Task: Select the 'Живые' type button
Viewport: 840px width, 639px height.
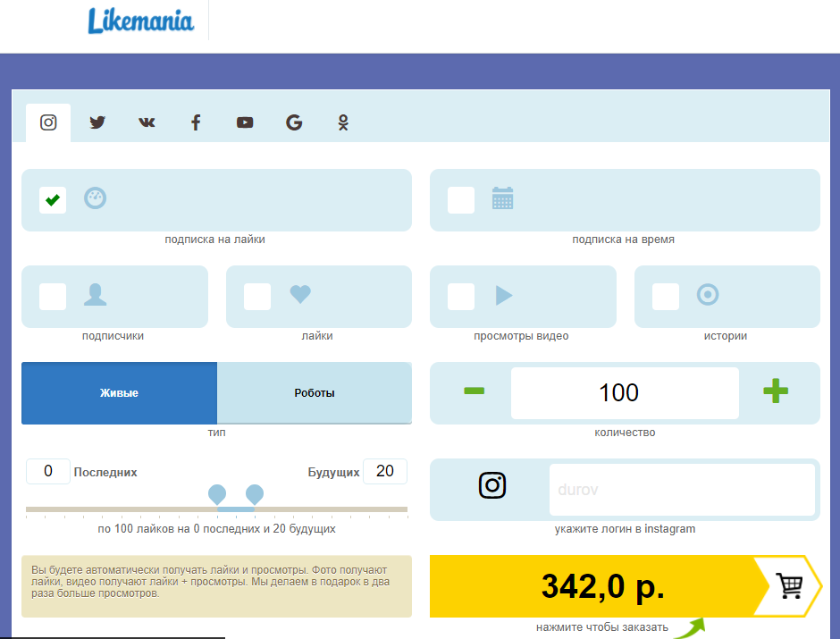Action: [x=119, y=393]
